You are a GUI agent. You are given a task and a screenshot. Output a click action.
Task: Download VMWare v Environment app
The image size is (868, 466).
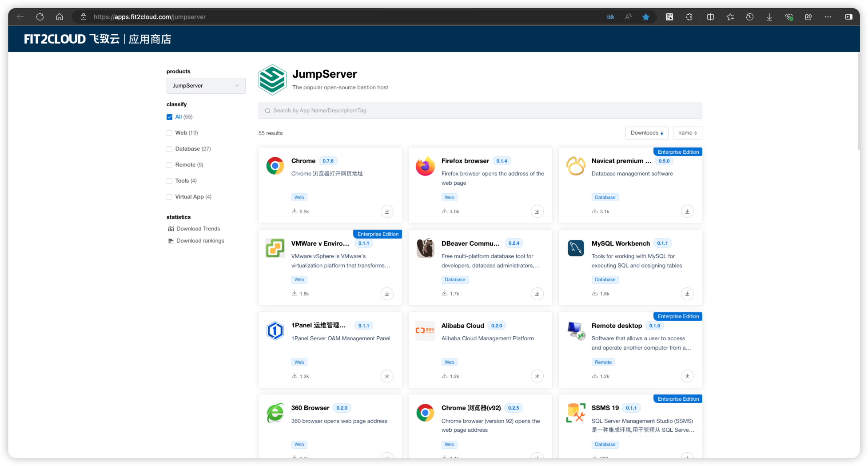(x=387, y=294)
